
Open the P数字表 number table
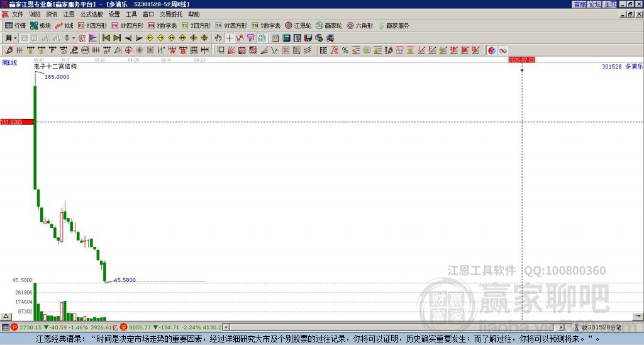pos(162,25)
